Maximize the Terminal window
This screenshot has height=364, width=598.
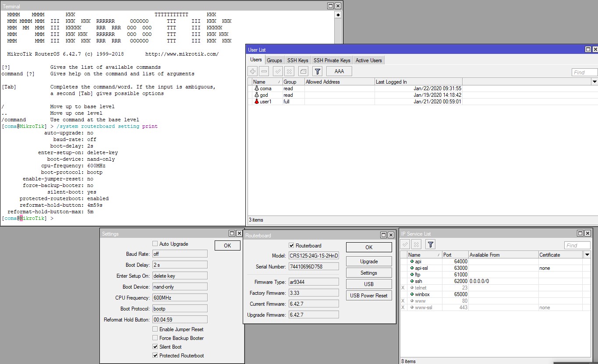coord(331,6)
